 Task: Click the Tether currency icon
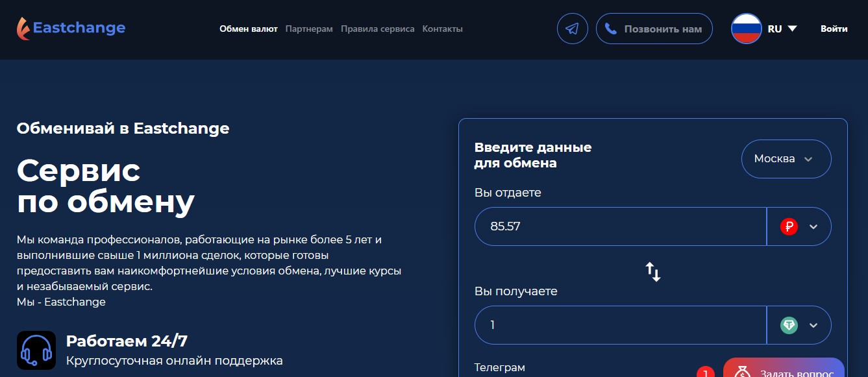(x=789, y=325)
